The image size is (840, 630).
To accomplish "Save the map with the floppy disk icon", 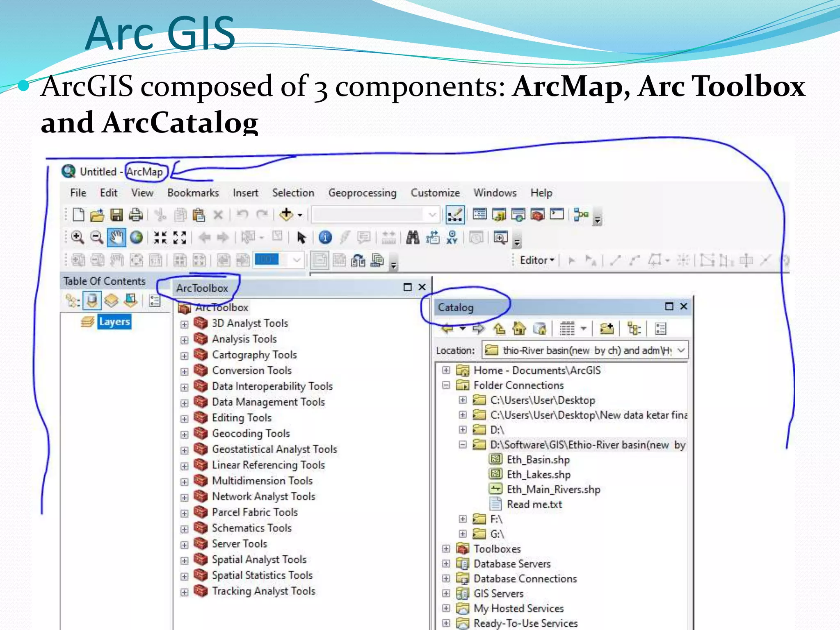I will (x=116, y=215).
